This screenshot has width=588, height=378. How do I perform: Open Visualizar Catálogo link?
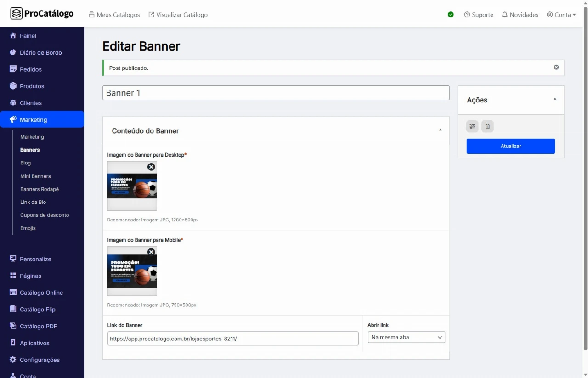pos(178,15)
